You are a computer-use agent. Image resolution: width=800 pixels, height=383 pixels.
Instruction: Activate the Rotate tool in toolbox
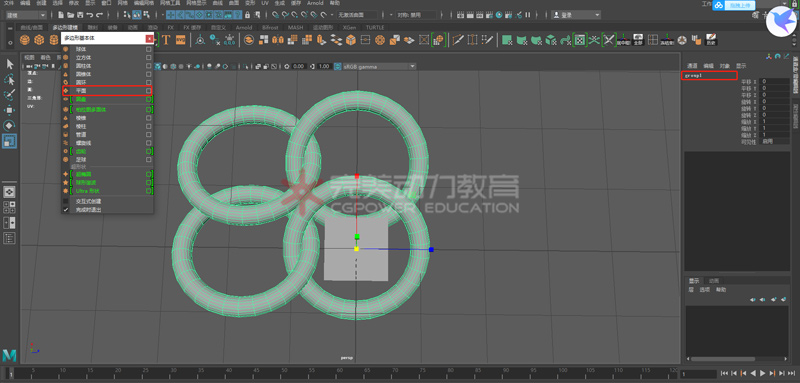(x=10, y=125)
